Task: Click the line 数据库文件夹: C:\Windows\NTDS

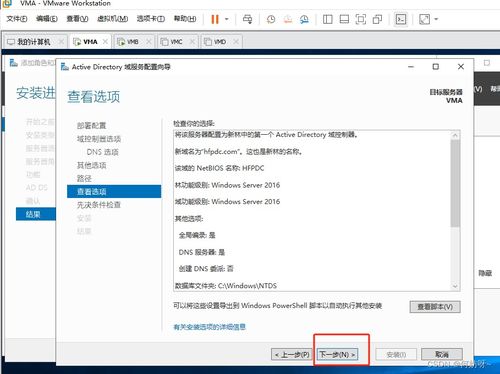Action: (226, 286)
